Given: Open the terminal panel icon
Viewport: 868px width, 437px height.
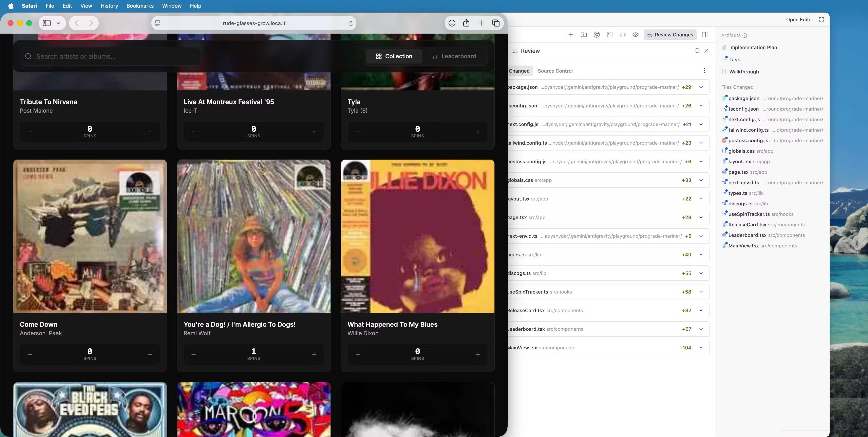Looking at the screenshot, I should [609, 35].
